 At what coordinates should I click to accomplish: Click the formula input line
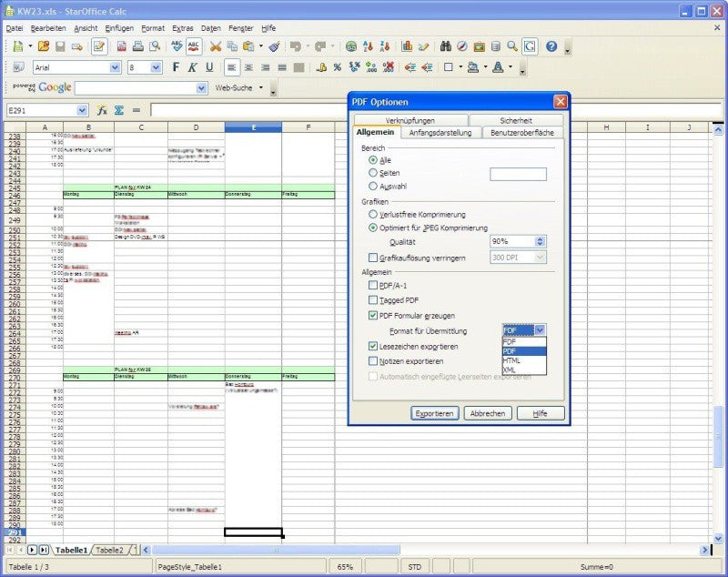(436, 110)
